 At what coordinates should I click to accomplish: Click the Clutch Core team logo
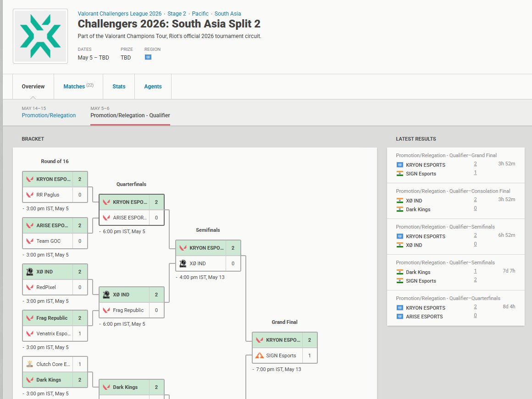click(30, 364)
